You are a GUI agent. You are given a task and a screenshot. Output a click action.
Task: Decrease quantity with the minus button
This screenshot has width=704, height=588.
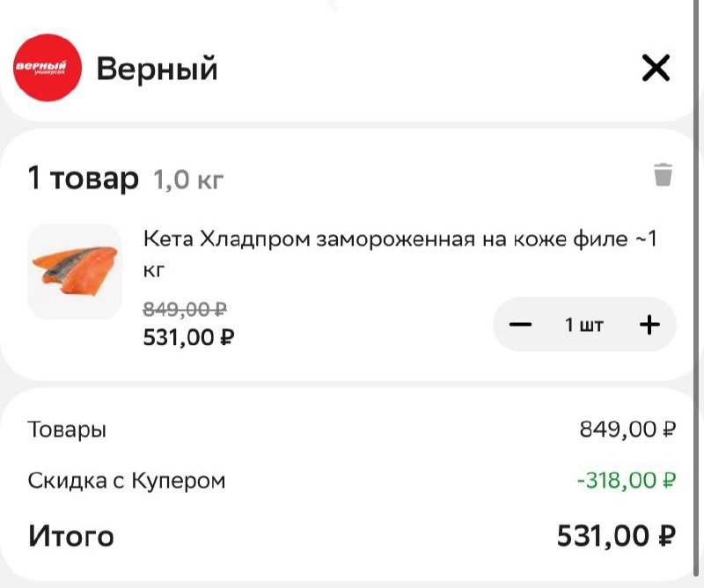point(521,325)
